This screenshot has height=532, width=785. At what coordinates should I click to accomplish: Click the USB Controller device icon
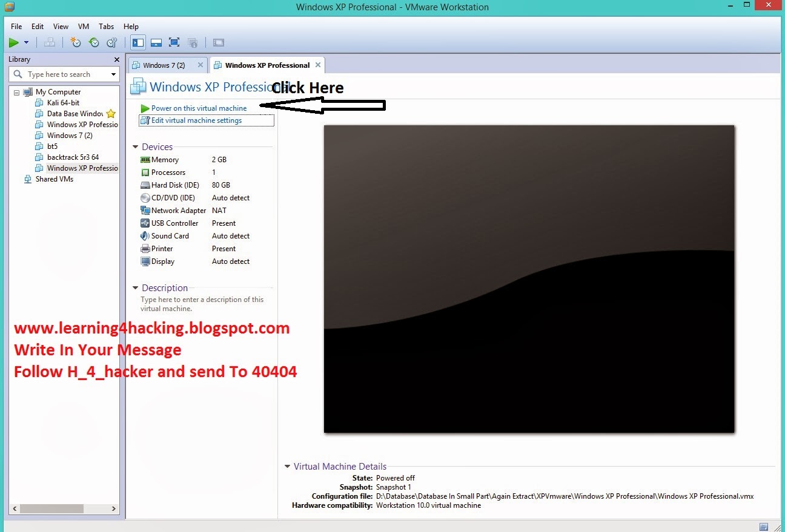[145, 223]
